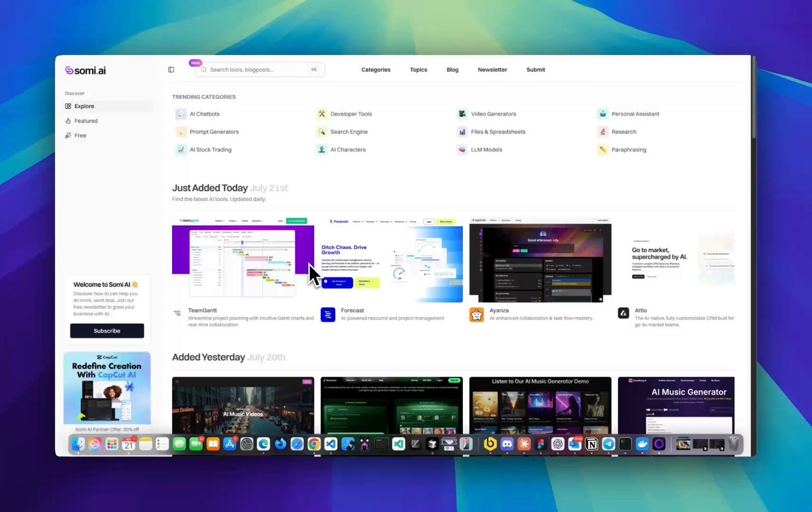Open the Attio 'Go to market' thumbnail
The image size is (812, 512).
[x=676, y=260]
